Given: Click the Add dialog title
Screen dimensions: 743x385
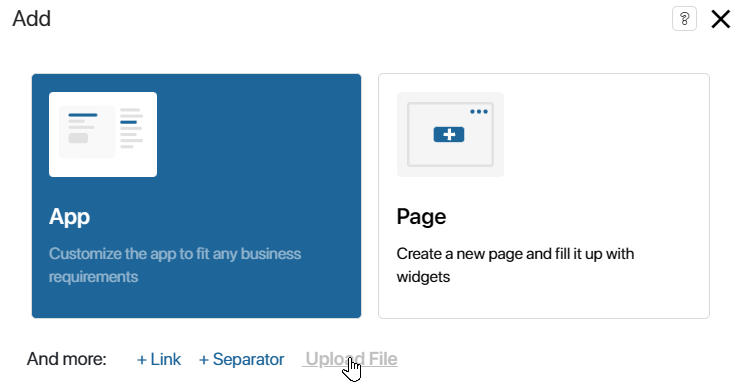Looking at the screenshot, I should 32,19.
